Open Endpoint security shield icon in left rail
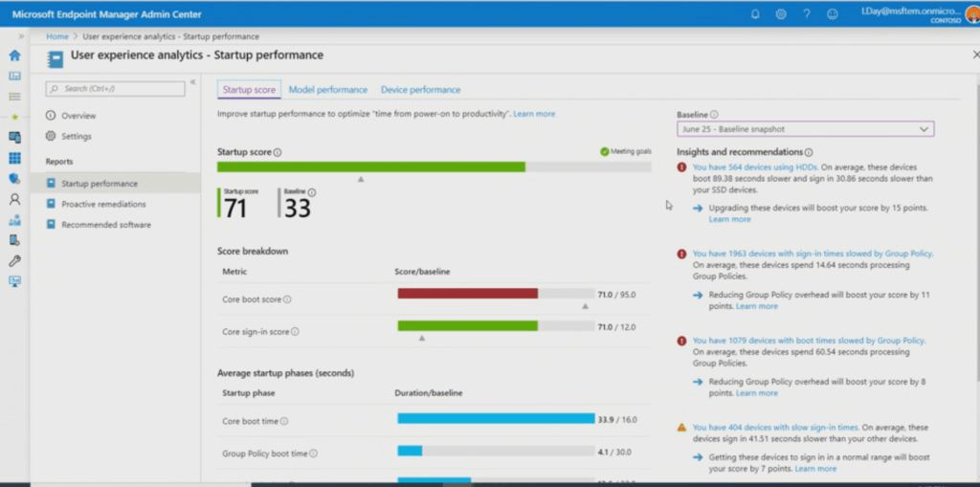Screen dimensions: 980x487 tap(14, 178)
